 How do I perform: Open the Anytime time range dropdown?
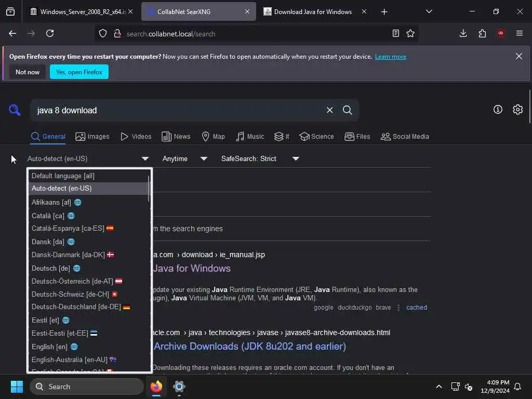point(184,159)
